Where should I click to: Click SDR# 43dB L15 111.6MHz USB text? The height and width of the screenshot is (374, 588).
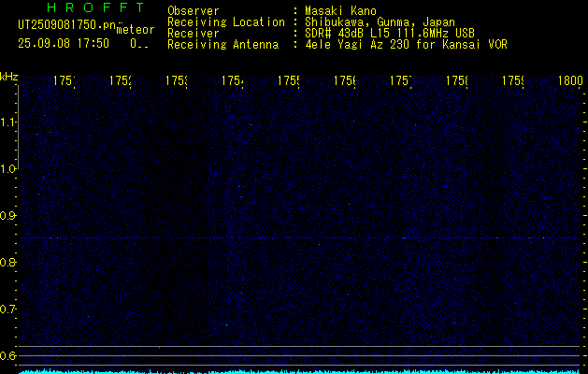[x=390, y=34]
